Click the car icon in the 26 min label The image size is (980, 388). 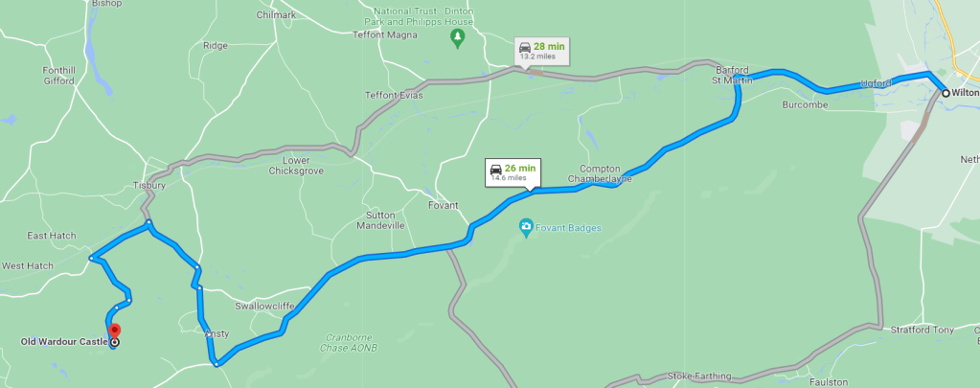[x=495, y=169]
